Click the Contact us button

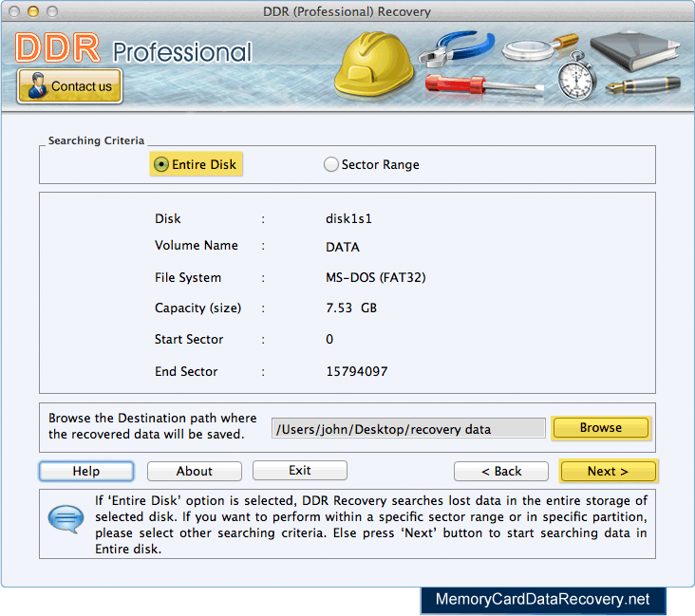(x=69, y=86)
